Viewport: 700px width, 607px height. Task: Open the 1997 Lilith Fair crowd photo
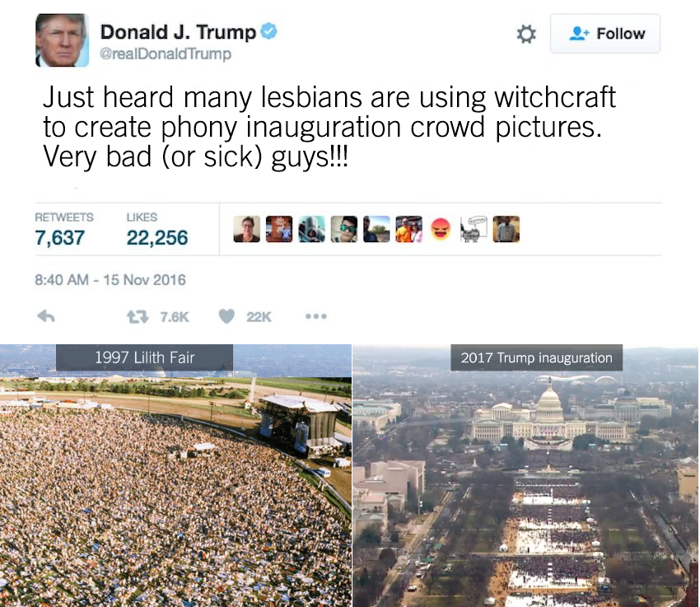(176, 475)
